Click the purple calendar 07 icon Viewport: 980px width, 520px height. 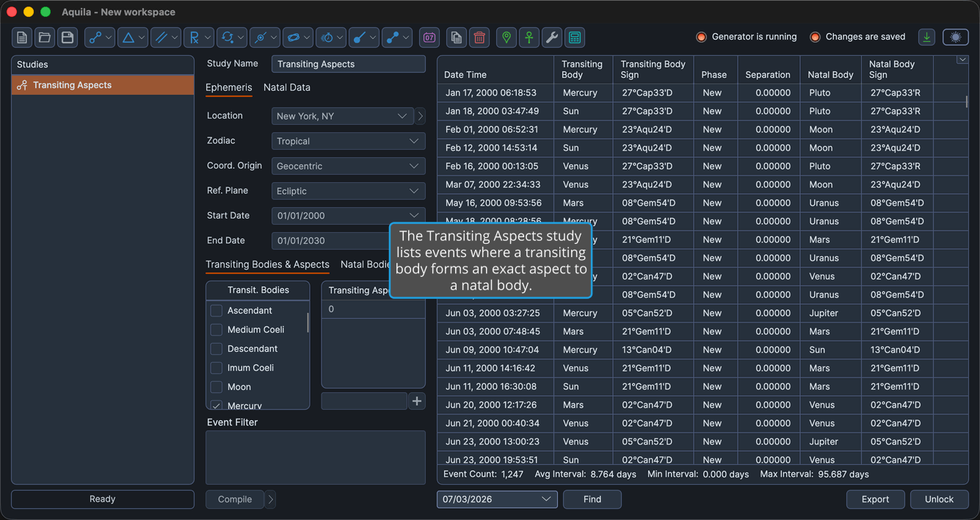(429, 37)
